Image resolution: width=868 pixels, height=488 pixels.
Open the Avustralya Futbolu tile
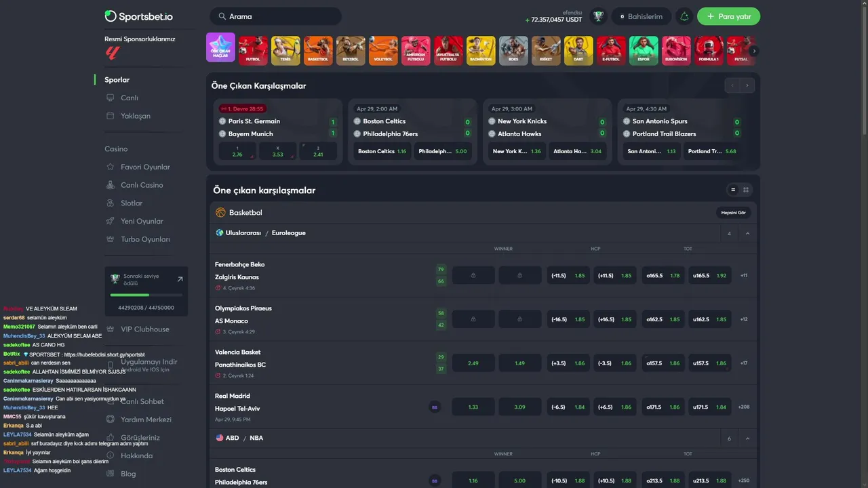point(448,50)
